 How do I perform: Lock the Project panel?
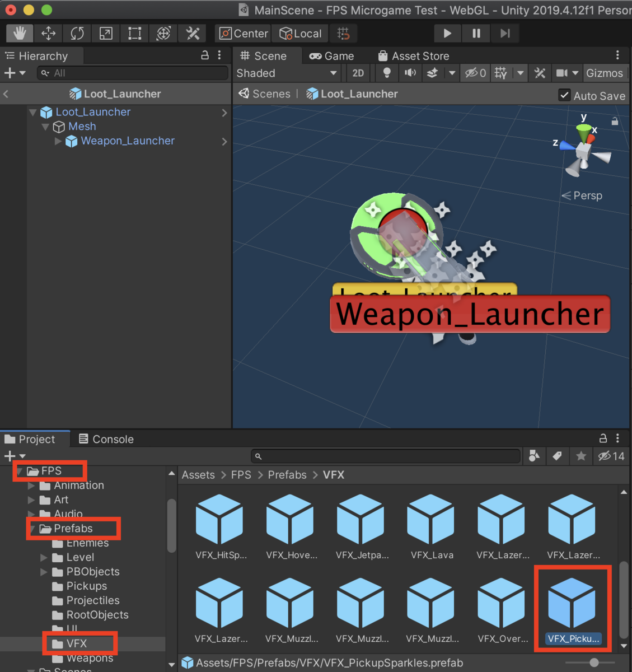(x=603, y=438)
